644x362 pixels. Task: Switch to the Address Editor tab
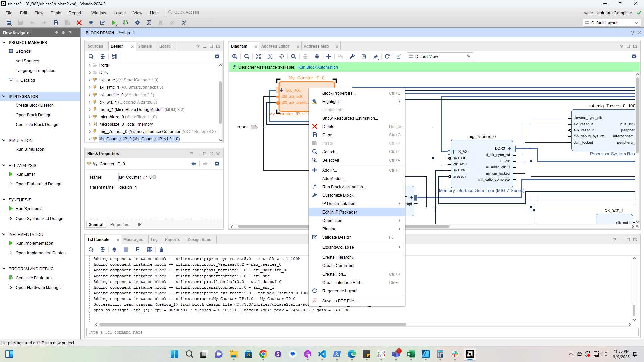[x=275, y=46]
